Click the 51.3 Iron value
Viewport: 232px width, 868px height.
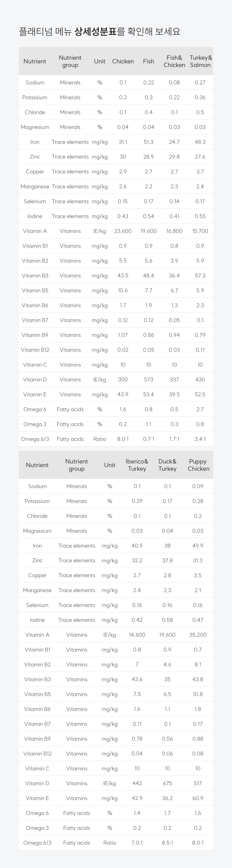(x=148, y=142)
